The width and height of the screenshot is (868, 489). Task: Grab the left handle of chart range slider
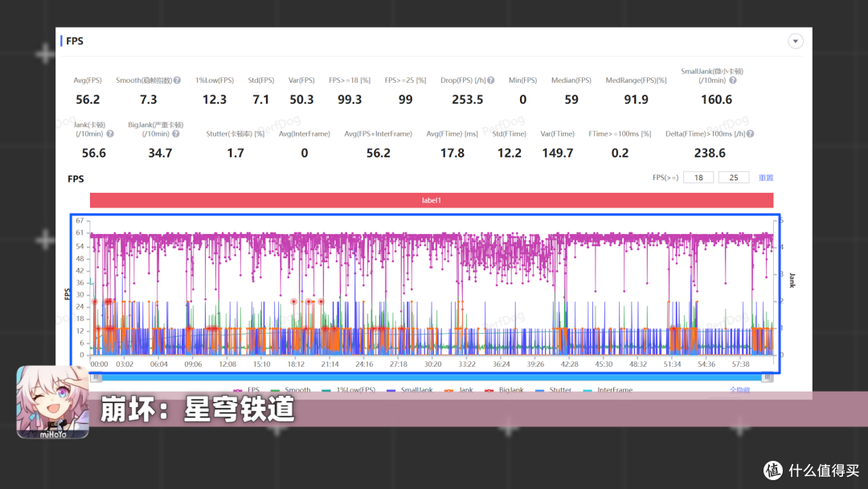96,377
